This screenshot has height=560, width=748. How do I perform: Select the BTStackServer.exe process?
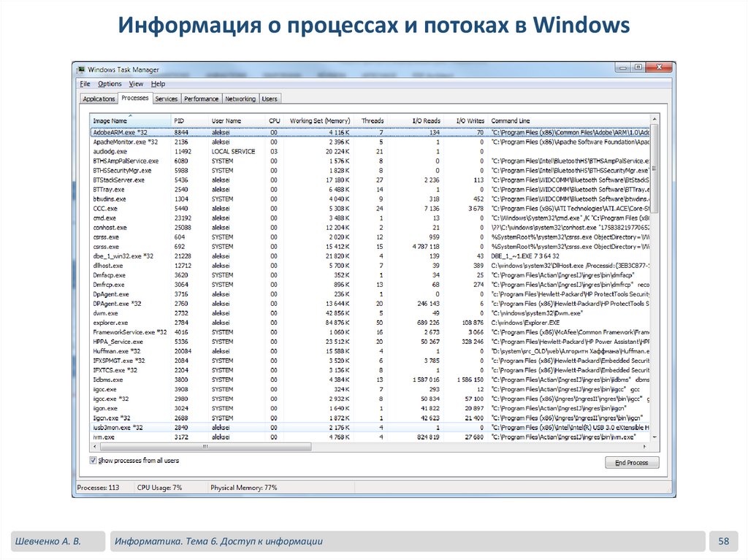tap(370, 180)
